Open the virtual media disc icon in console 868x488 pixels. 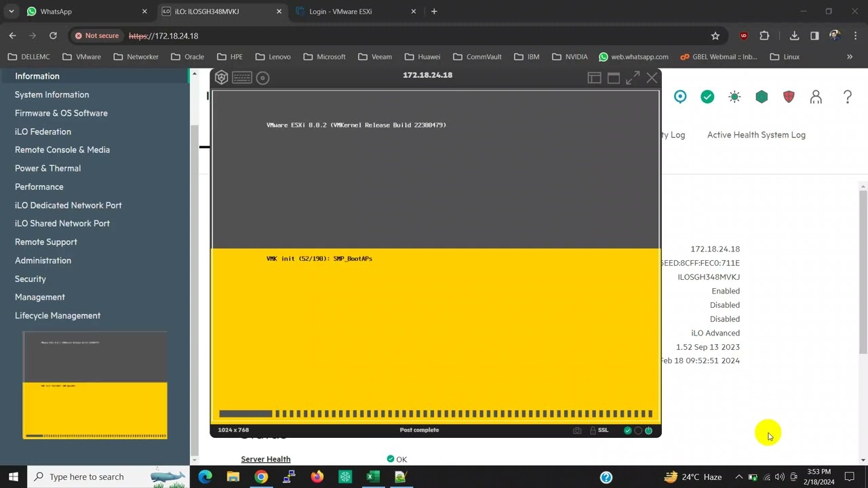(x=262, y=78)
